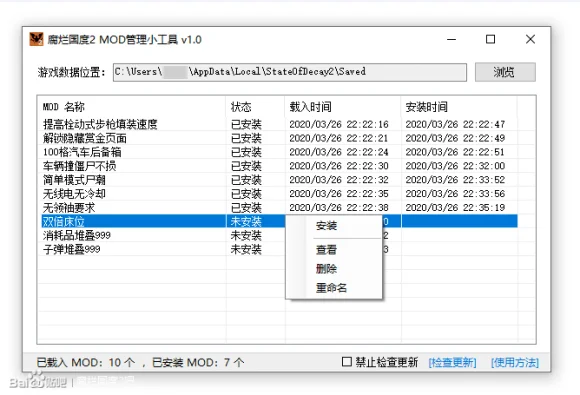Select the 消耗品堆叠999 mod
Screen dimensions: 580x395
pyautogui.click(x=77, y=236)
